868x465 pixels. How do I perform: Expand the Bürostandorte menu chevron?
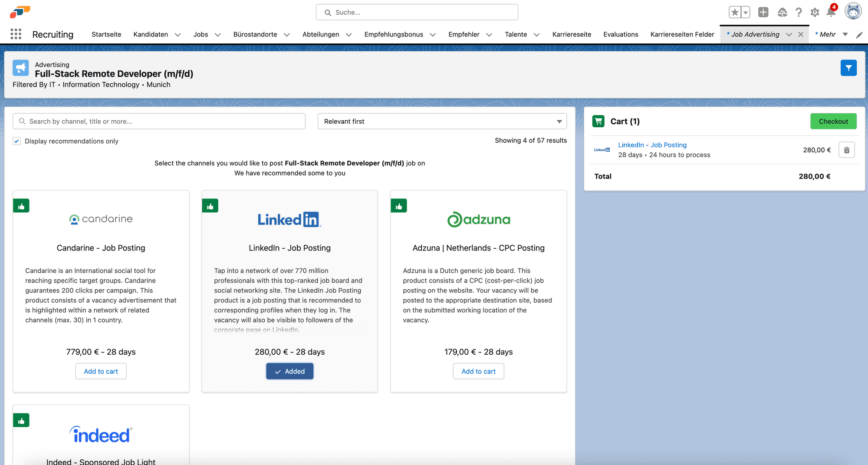(286, 35)
